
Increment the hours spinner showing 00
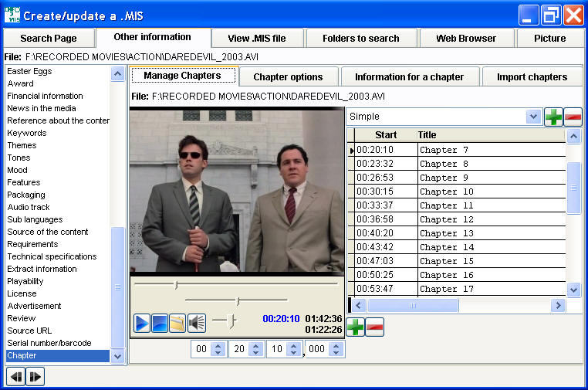pyautogui.click(x=218, y=346)
